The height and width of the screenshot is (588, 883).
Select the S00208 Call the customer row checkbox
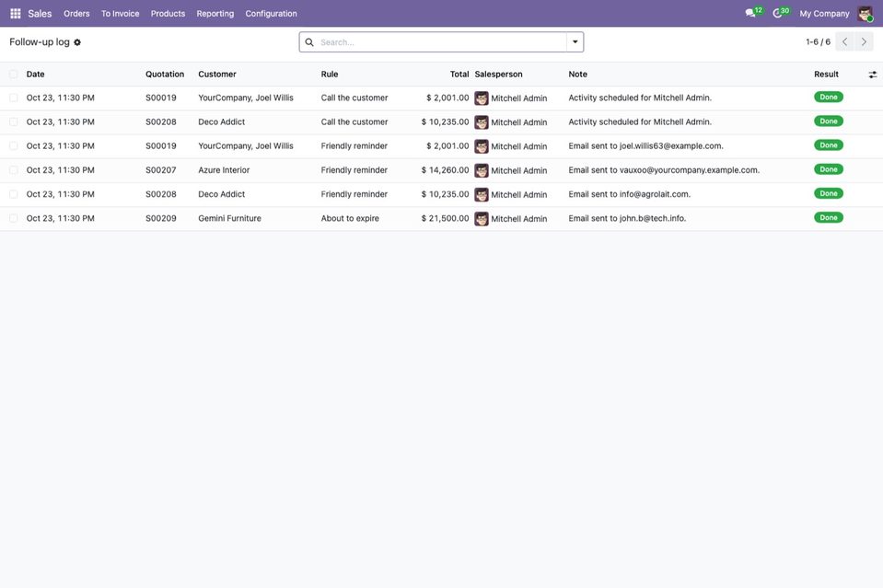coord(14,122)
